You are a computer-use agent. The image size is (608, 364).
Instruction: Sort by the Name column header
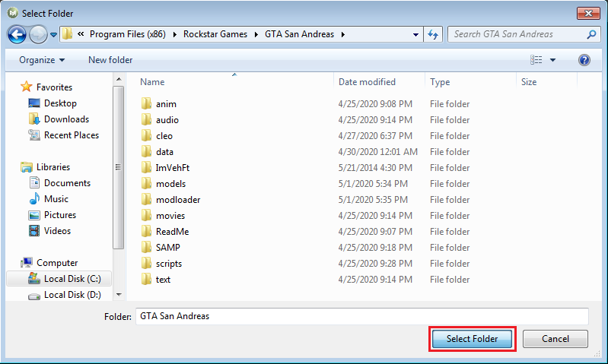[x=152, y=82]
